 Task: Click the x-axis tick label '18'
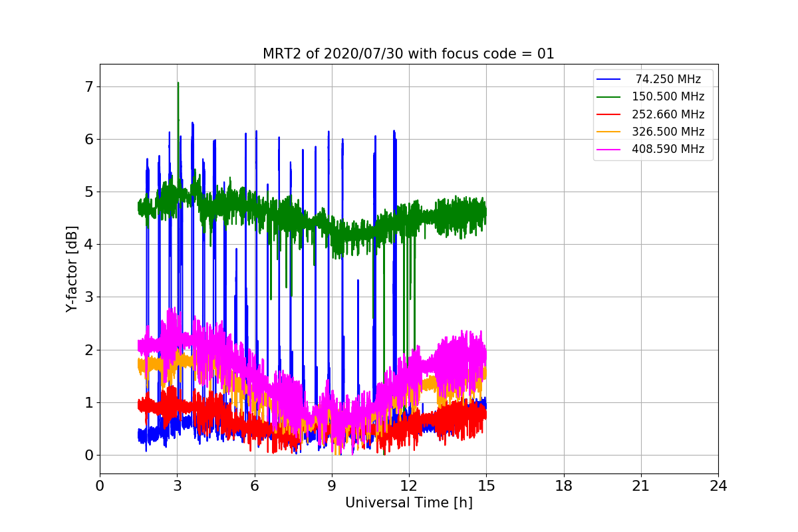click(x=564, y=486)
